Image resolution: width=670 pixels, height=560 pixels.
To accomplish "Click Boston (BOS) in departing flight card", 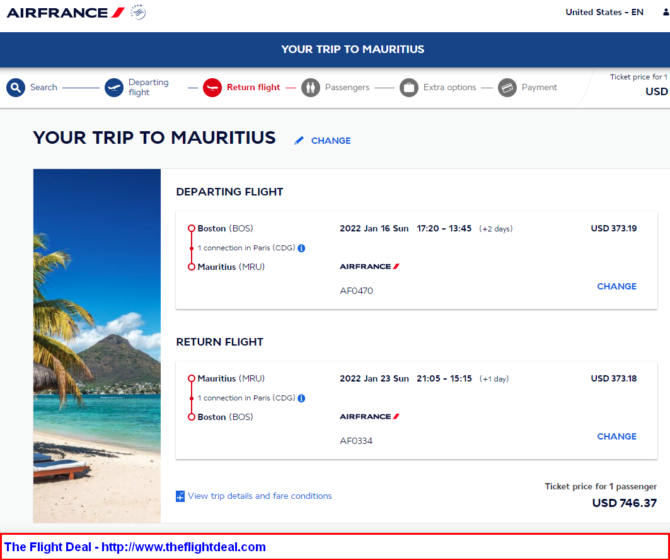I will (x=225, y=229).
